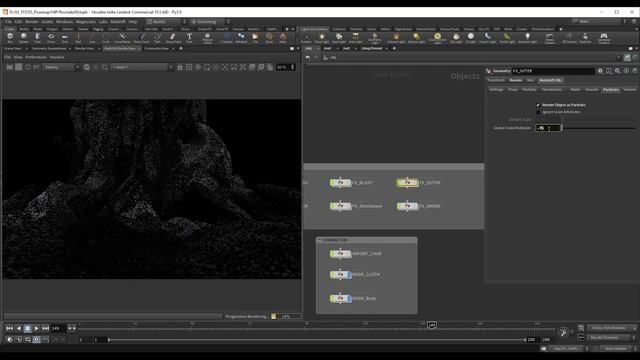Click the render view lock icon
The height and width of the screenshot is (360, 640).
(x=180, y=67)
